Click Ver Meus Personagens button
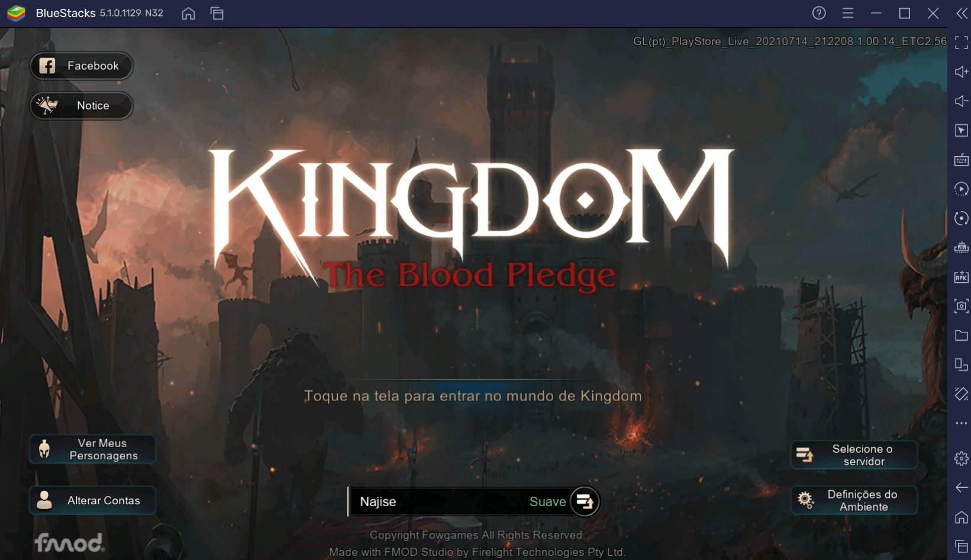Screen dimensions: 971x560 [92, 449]
